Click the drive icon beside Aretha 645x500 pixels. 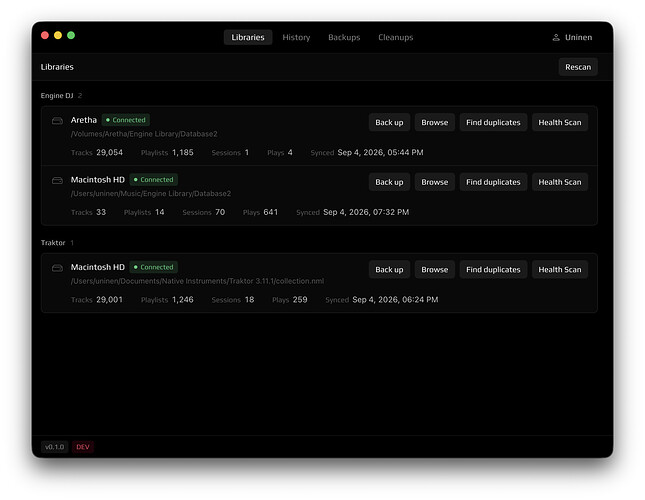57,120
